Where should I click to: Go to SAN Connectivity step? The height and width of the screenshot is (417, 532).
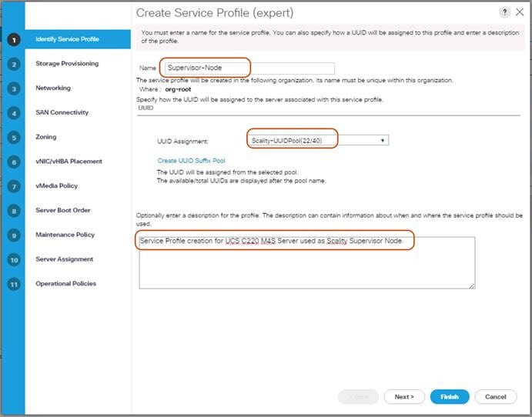point(62,112)
